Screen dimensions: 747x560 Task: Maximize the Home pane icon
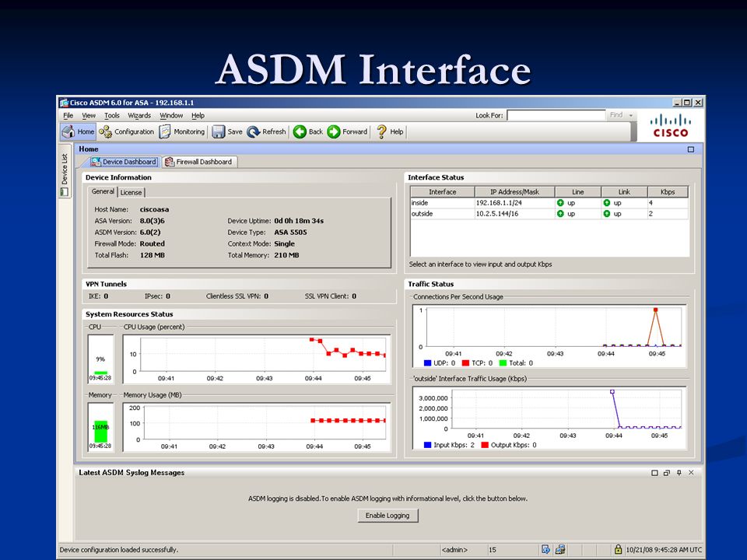(x=691, y=149)
